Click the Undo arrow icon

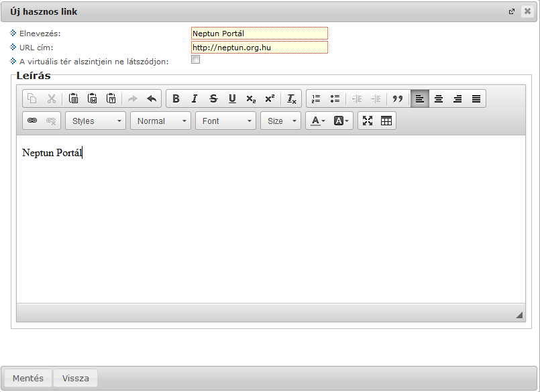pos(152,99)
